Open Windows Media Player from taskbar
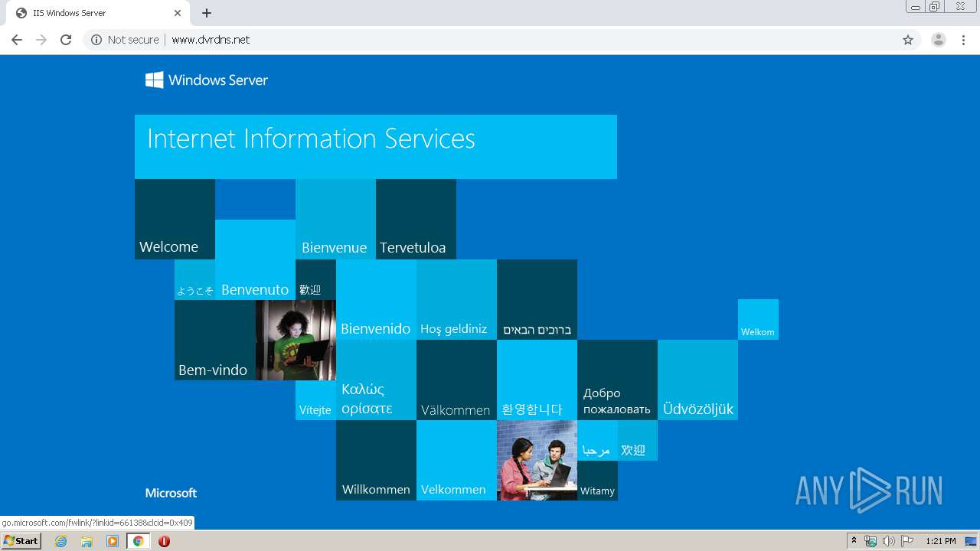980x551 pixels. tap(113, 541)
